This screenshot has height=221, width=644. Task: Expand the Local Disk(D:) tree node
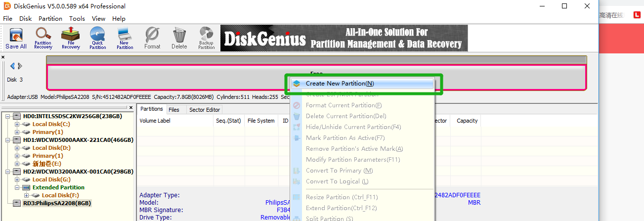pyautogui.click(x=17, y=148)
